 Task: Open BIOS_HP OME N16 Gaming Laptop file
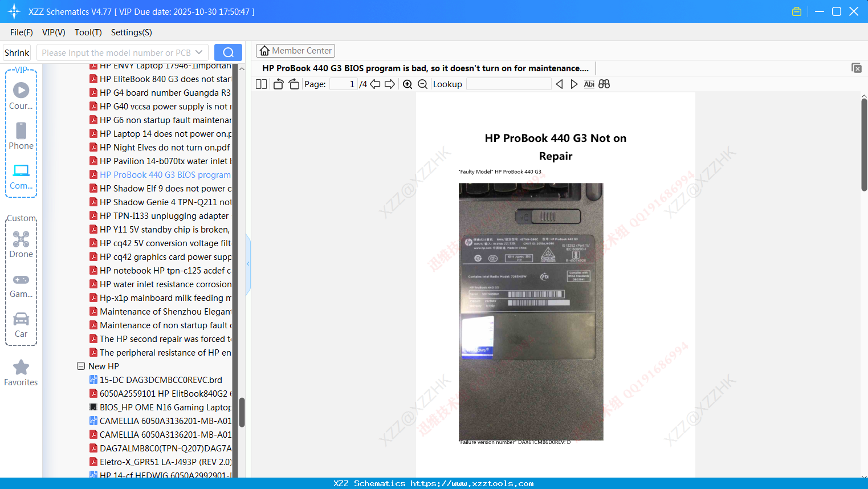pyautogui.click(x=160, y=407)
